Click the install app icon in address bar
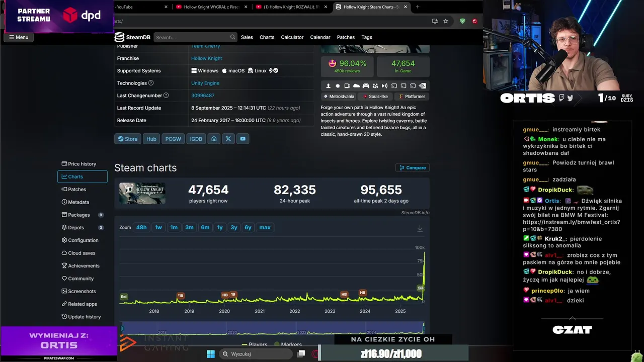Image resolution: width=644 pixels, height=362 pixels. [x=435, y=21]
